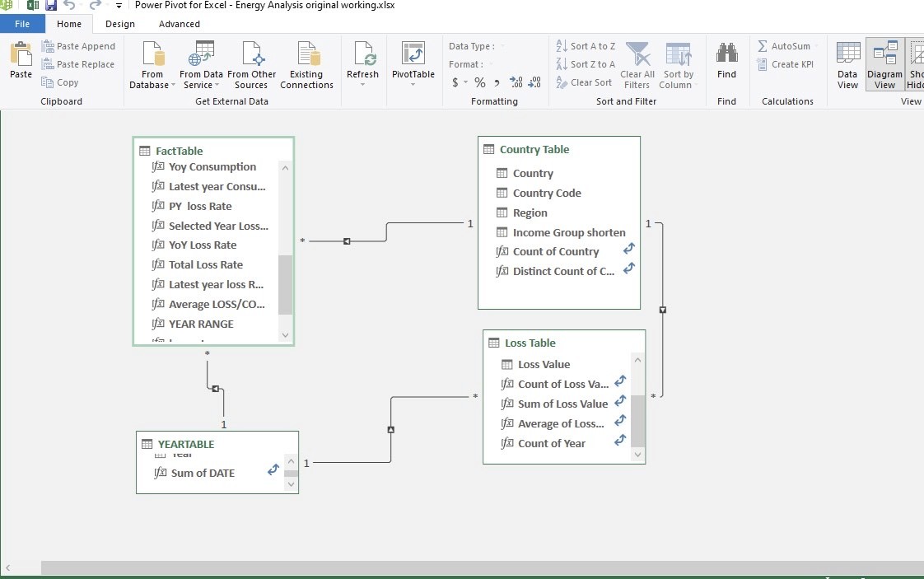Screen dimensions: 924x579
Task: Select Income Group shorten column in Country Table
Action: (568, 232)
